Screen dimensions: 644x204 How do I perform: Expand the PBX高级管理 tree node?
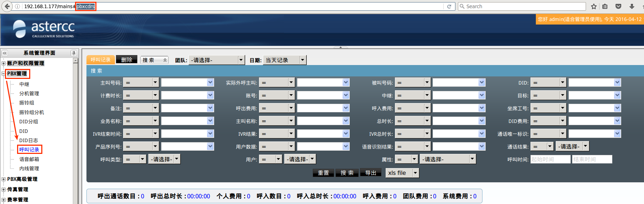pos(4,179)
